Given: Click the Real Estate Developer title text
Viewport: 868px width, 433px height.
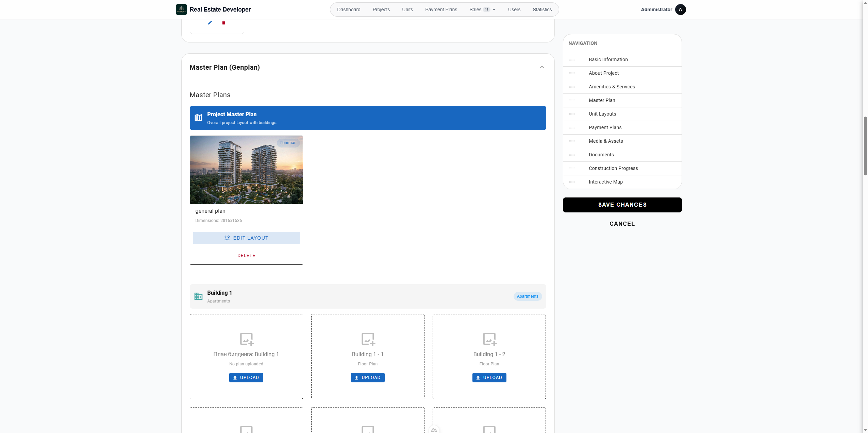Looking at the screenshot, I should point(220,10).
